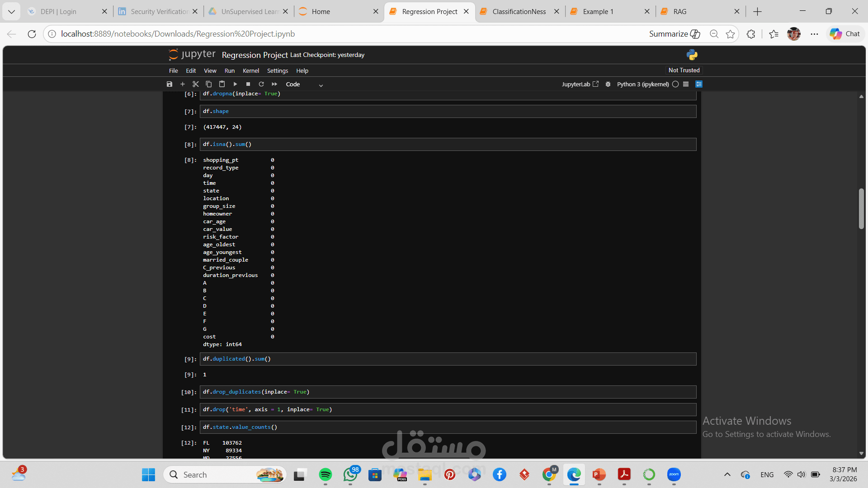Show hidden system tray icons chevron
Screen dimensions: 868x488
(x=727, y=474)
